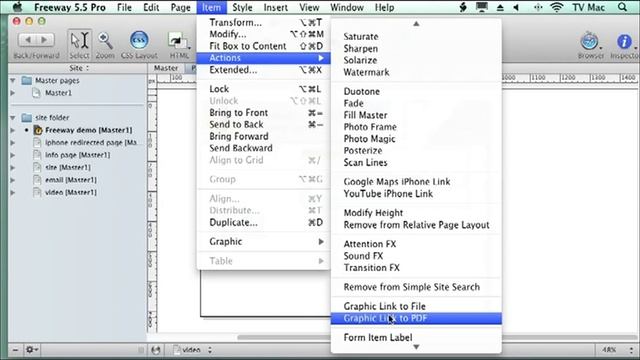640x360 pixels.
Task: Choose the Watermark action
Action: coord(416,72)
